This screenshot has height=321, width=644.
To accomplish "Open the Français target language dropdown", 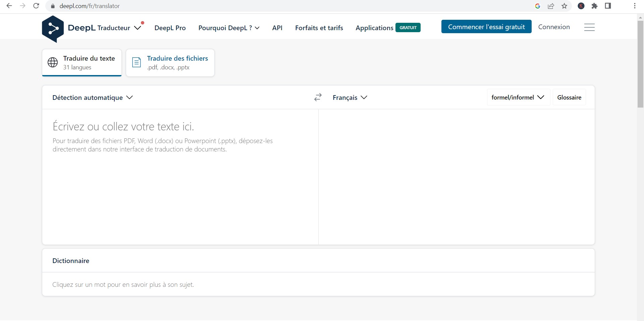I will [x=350, y=98].
